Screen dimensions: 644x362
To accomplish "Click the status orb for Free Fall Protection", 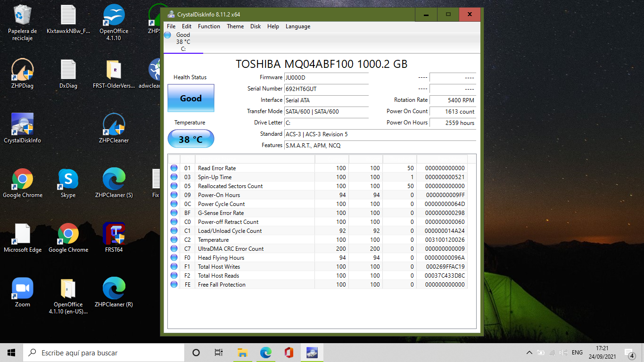I will tap(174, 284).
